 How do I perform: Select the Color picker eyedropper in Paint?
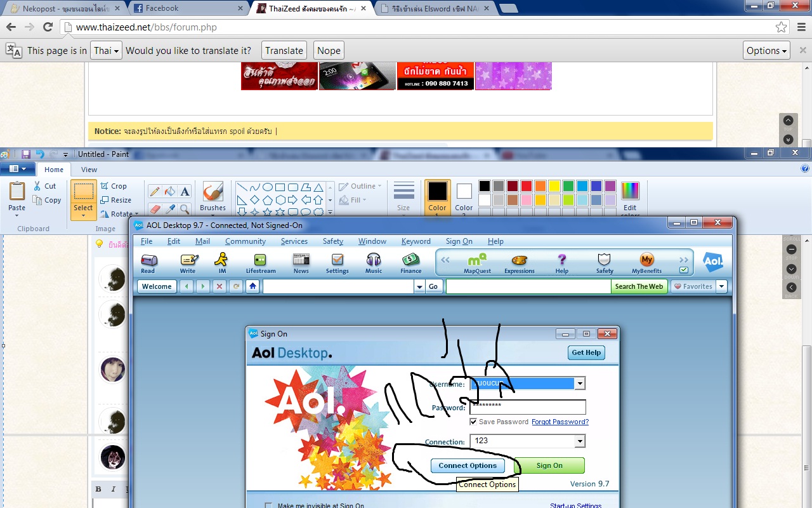pos(170,208)
